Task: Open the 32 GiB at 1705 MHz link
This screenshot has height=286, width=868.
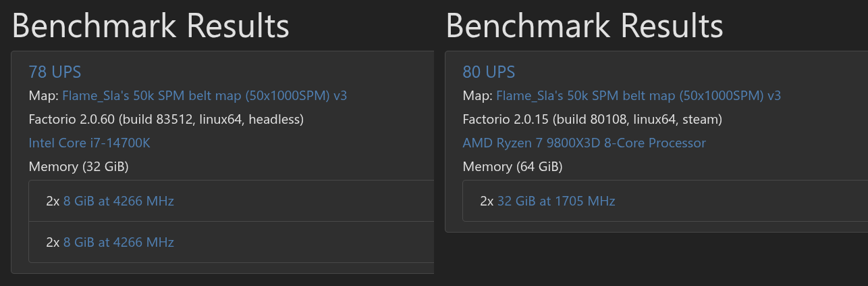Action: (556, 201)
